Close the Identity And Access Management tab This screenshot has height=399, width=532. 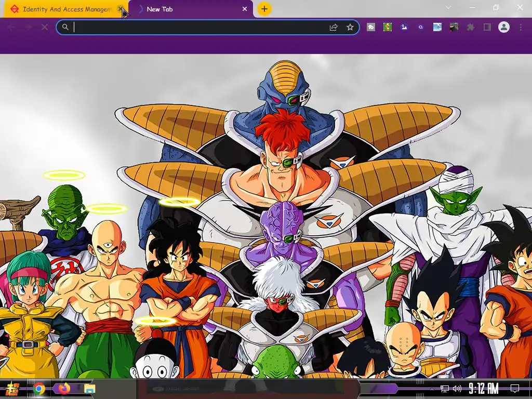(120, 9)
